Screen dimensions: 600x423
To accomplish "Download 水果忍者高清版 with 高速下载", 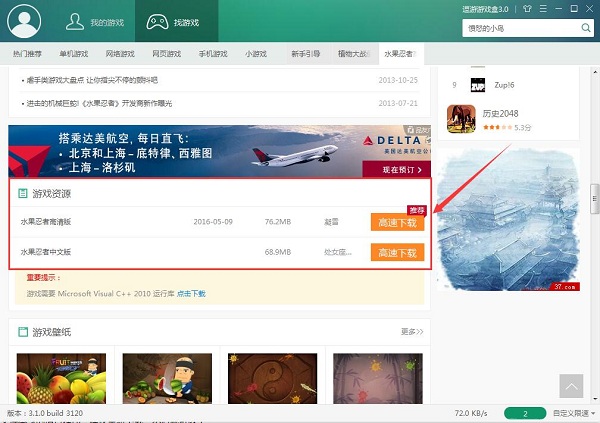I will point(397,223).
